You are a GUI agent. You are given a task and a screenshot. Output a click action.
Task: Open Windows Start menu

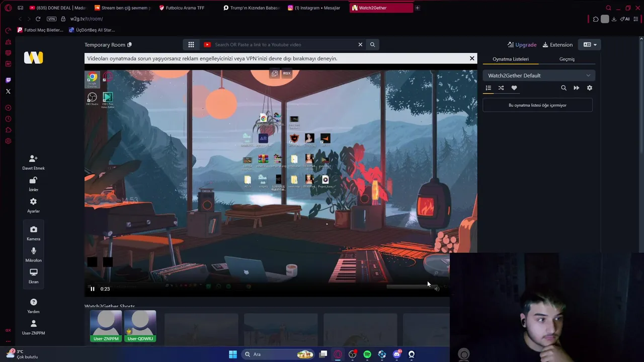pos(232,354)
